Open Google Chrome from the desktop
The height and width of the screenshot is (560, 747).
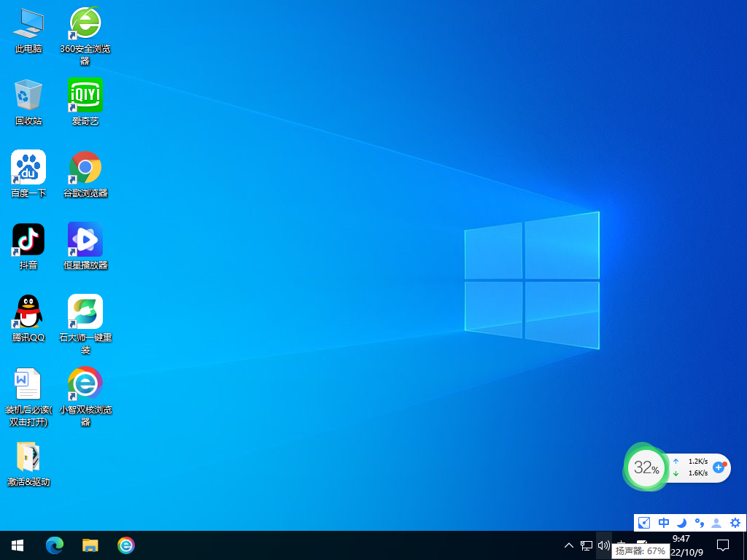click(x=85, y=166)
